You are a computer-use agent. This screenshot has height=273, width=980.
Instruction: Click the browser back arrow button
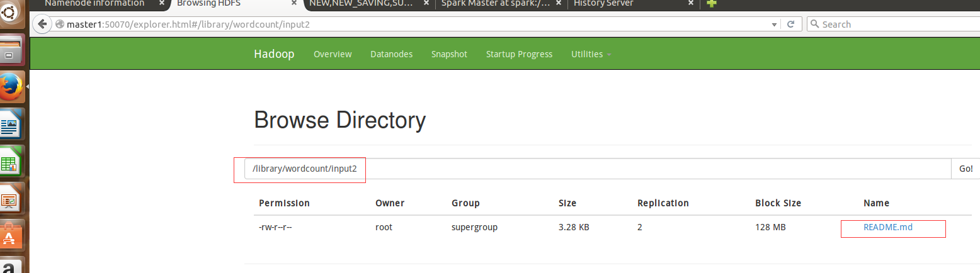[x=42, y=24]
